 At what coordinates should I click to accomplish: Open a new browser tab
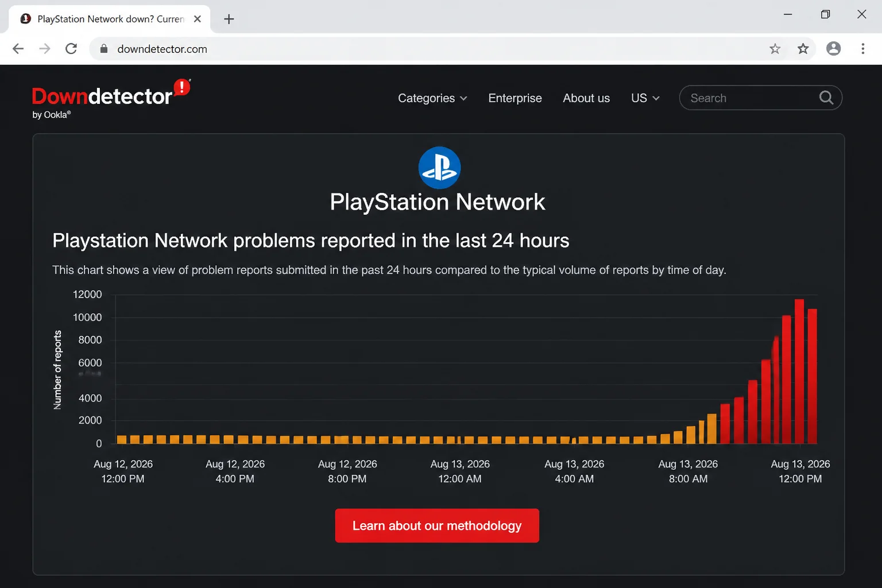[229, 19]
